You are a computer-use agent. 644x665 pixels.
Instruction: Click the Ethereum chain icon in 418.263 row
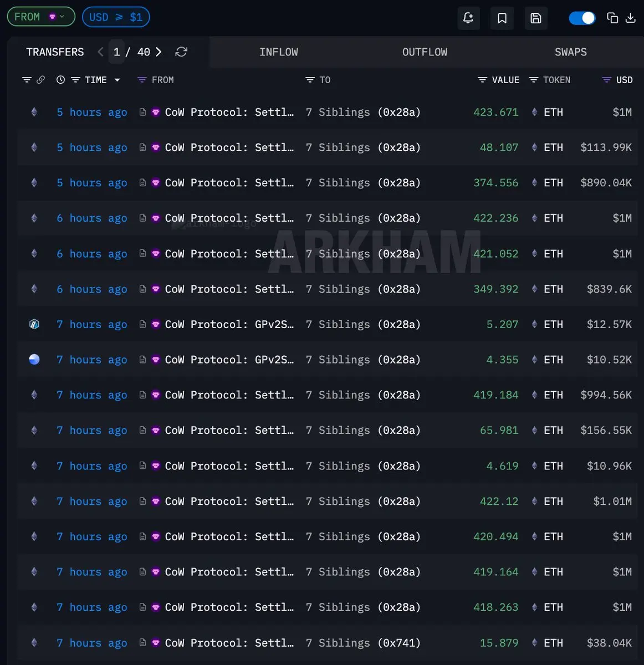click(34, 607)
